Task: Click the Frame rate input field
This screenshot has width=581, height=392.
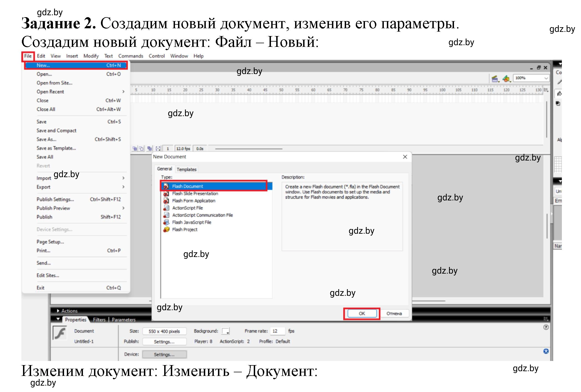Action: (x=278, y=331)
